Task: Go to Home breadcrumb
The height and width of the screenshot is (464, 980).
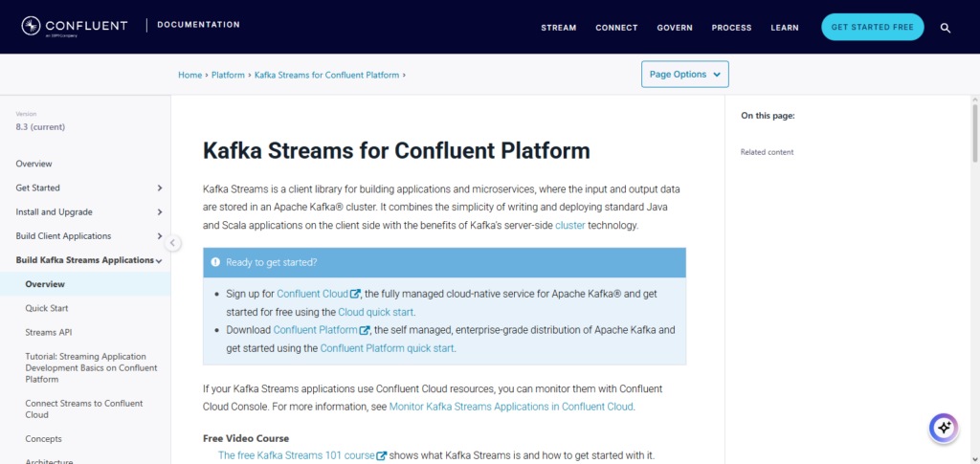Action: click(190, 75)
